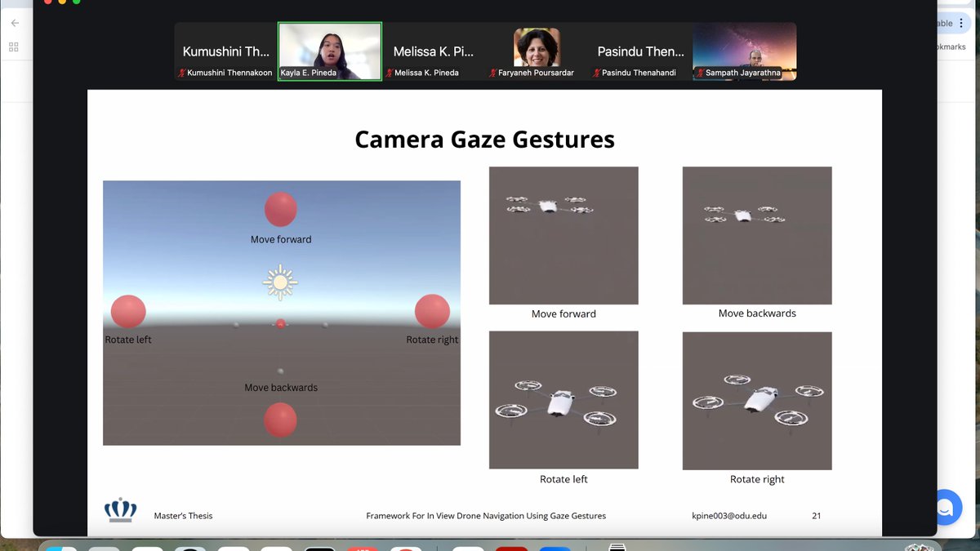
Task: Click Kumushini Thennakoon's muted microphone icon
Action: [183, 73]
